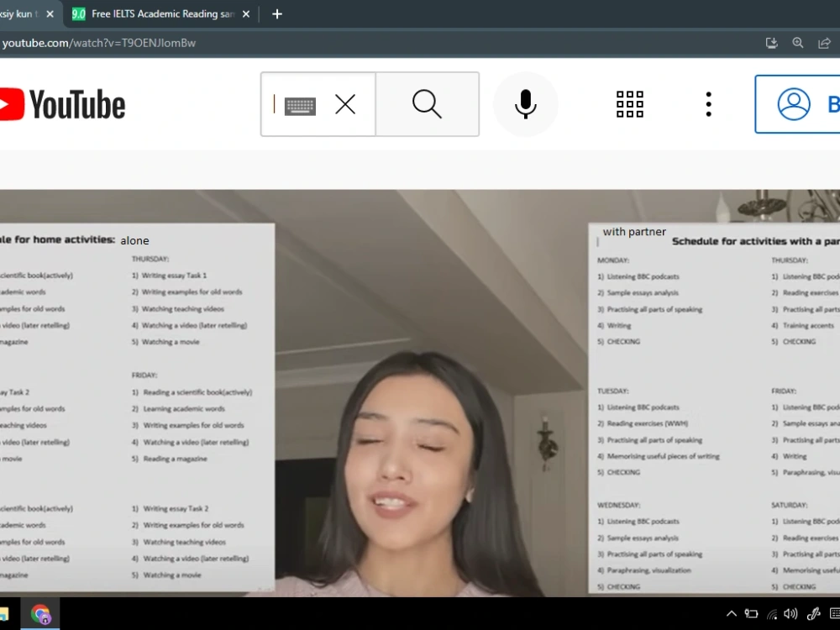Screen dimensions: 840x630
Task: Open the touch keyboard tray icon
Action: 835,614
